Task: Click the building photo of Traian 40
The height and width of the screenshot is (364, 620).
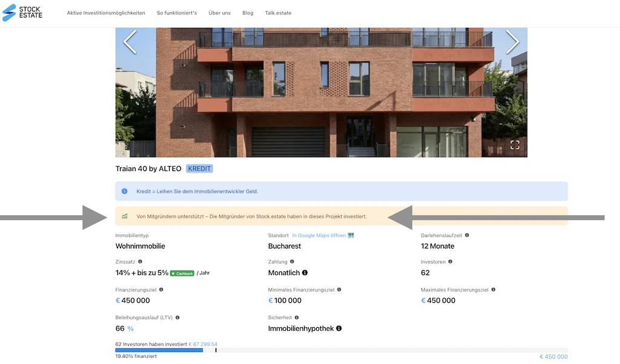Action: (x=321, y=93)
